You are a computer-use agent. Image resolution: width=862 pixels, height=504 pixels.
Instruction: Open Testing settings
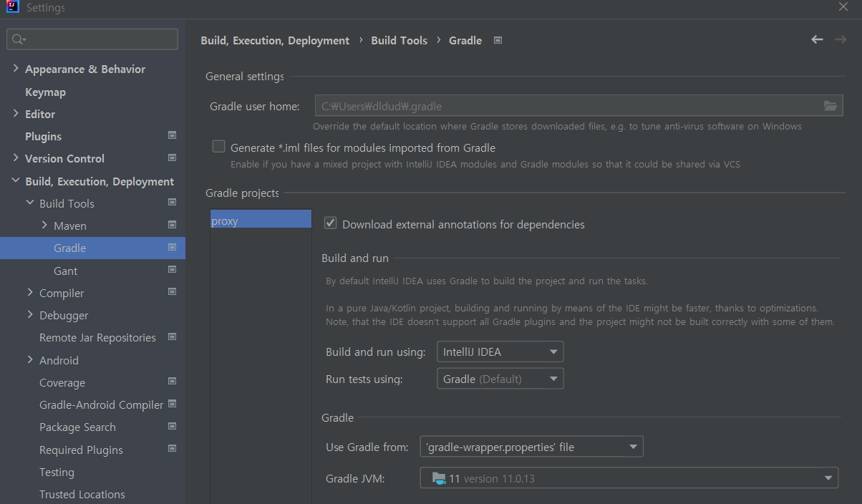coord(57,472)
